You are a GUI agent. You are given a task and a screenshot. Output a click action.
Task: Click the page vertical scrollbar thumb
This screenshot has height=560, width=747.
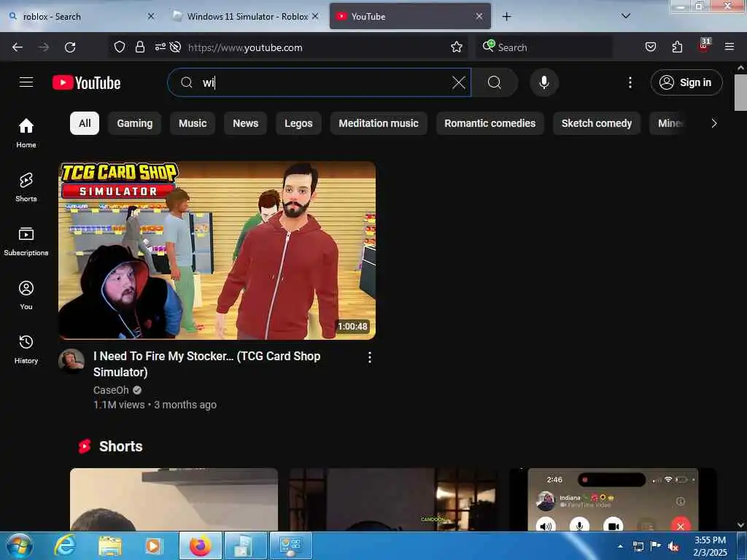coord(740,93)
